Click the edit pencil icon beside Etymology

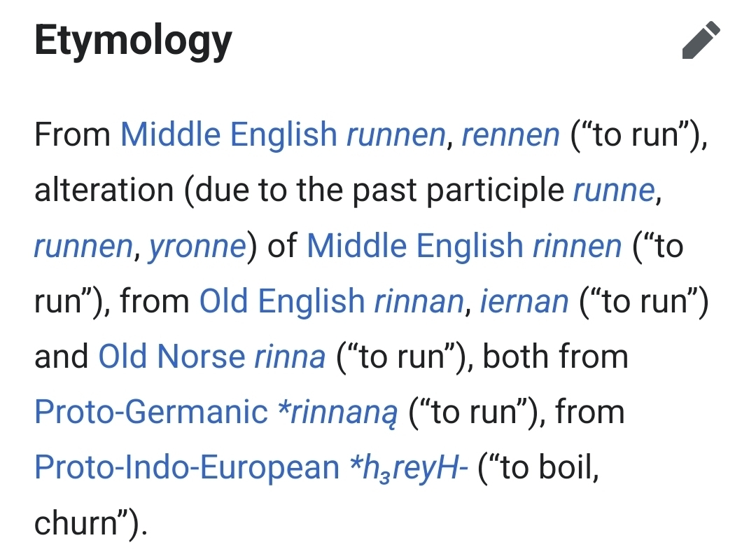click(x=700, y=41)
